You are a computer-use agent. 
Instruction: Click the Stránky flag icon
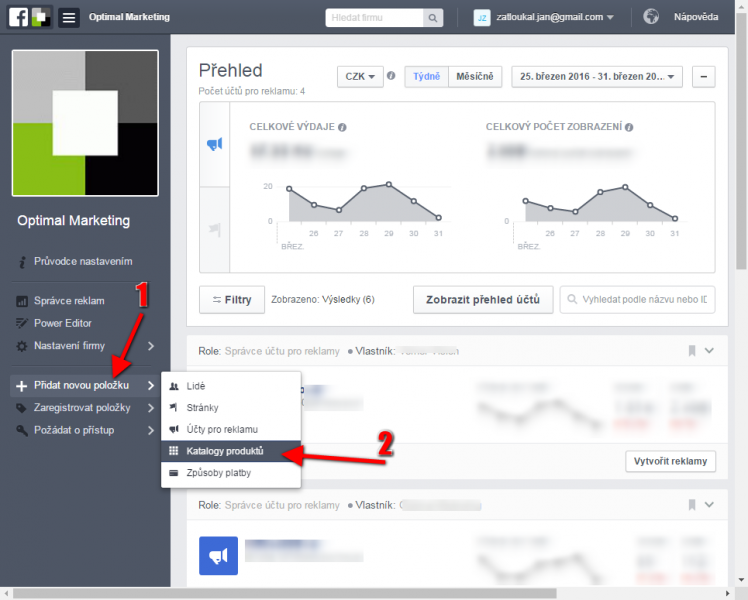coord(173,407)
